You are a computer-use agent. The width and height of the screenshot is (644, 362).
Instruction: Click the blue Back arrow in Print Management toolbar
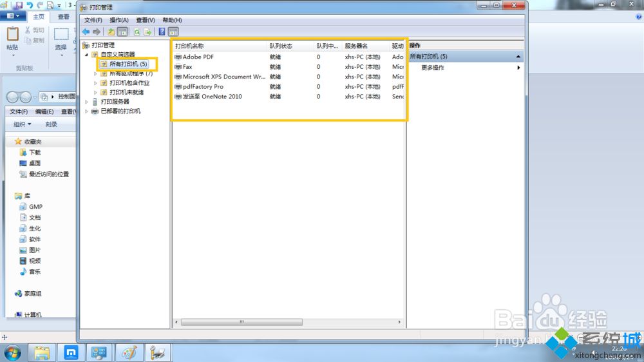86,32
